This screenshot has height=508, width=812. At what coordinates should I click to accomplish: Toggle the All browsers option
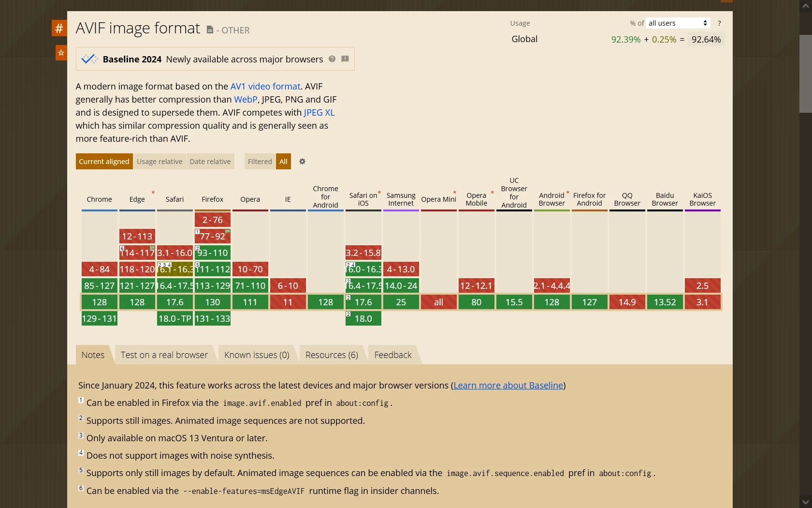pos(283,162)
